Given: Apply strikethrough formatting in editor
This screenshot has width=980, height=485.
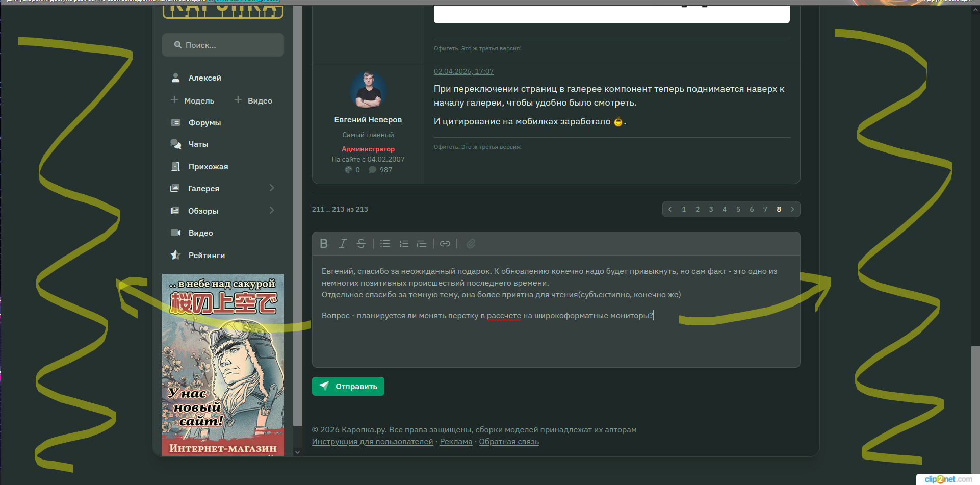Looking at the screenshot, I should coord(361,244).
